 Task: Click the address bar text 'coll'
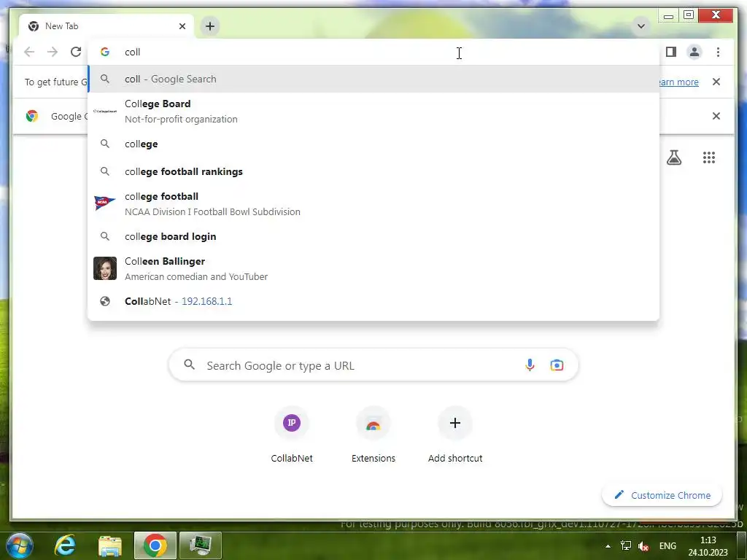tap(133, 52)
